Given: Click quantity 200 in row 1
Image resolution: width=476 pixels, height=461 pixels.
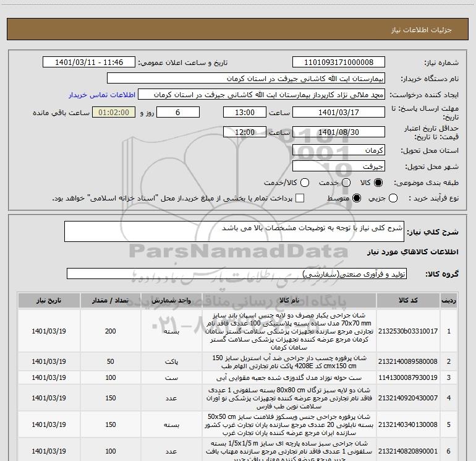Looking at the screenshot, I should pos(111,331).
